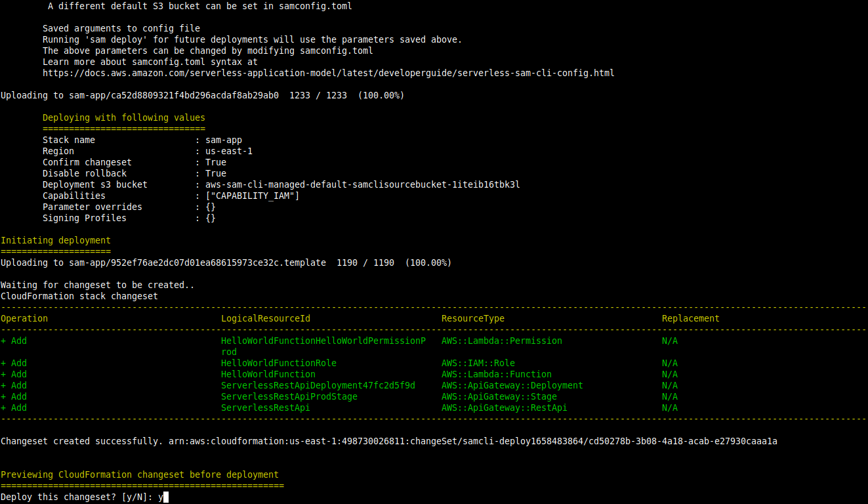Select the AWS::ApiGateway::Deployment resource type
The height and width of the screenshot is (504, 868).
512,385
